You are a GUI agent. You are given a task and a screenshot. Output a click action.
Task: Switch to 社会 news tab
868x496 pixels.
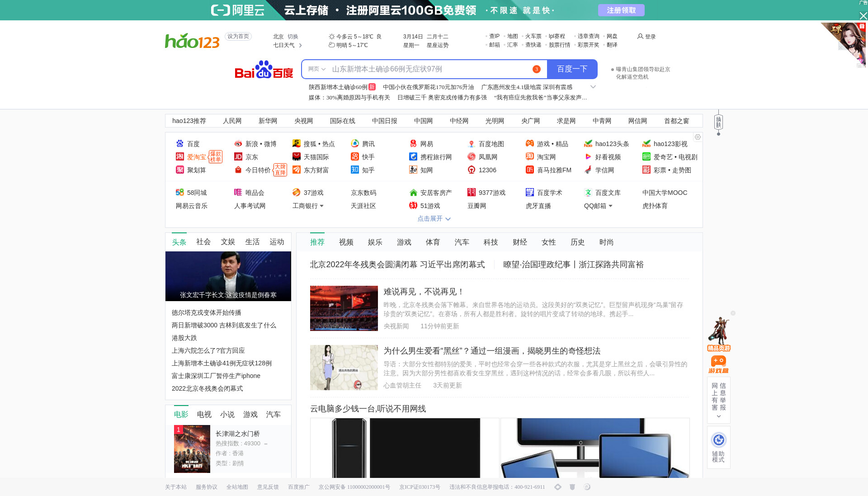click(203, 242)
